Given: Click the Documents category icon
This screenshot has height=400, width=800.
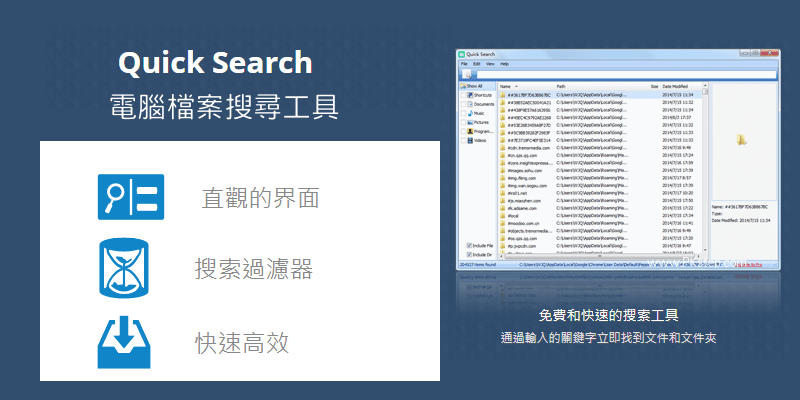Looking at the screenshot, I should click(x=470, y=104).
